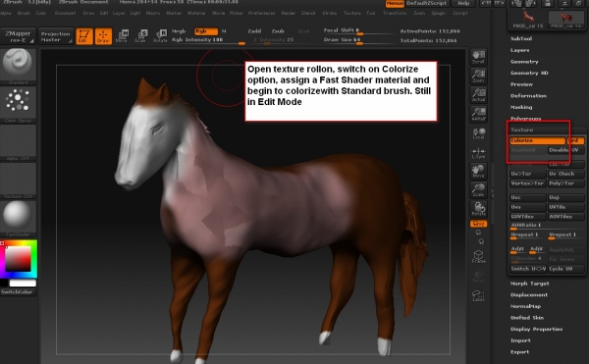Image resolution: width=589 pixels, height=364 pixels.
Task: Toggle L.Sym local symmetry
Action: point(479,152)
